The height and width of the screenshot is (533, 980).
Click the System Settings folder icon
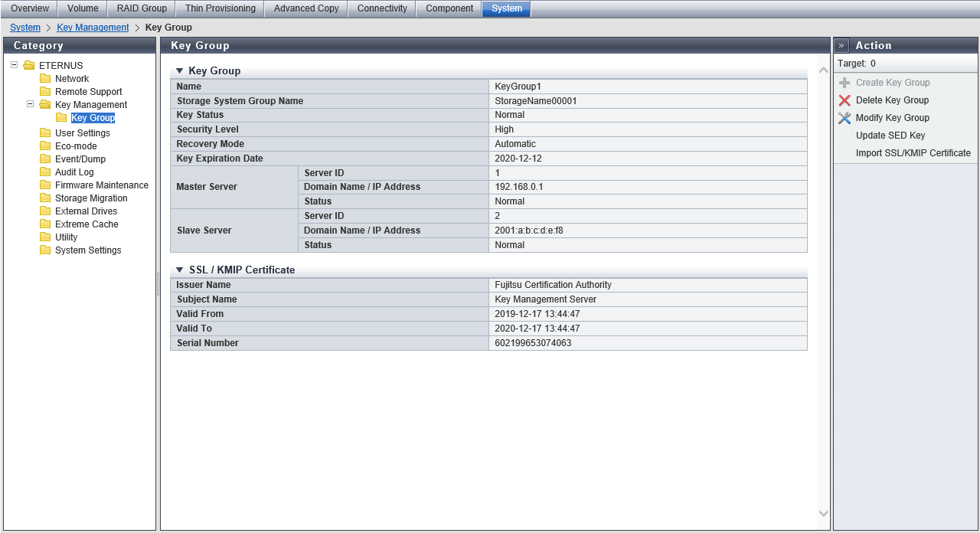pyautogui.click(x=45, y=250)
